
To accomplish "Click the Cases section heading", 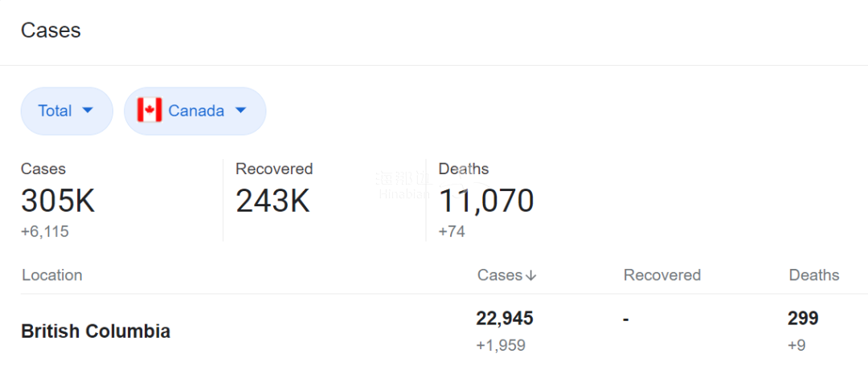I will 51,31.
